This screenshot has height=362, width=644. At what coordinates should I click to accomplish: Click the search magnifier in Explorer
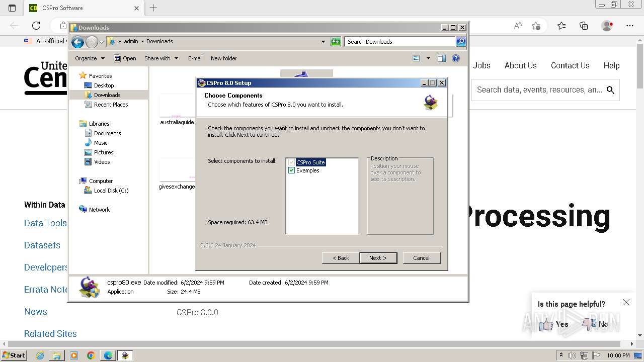click(461, 42)
